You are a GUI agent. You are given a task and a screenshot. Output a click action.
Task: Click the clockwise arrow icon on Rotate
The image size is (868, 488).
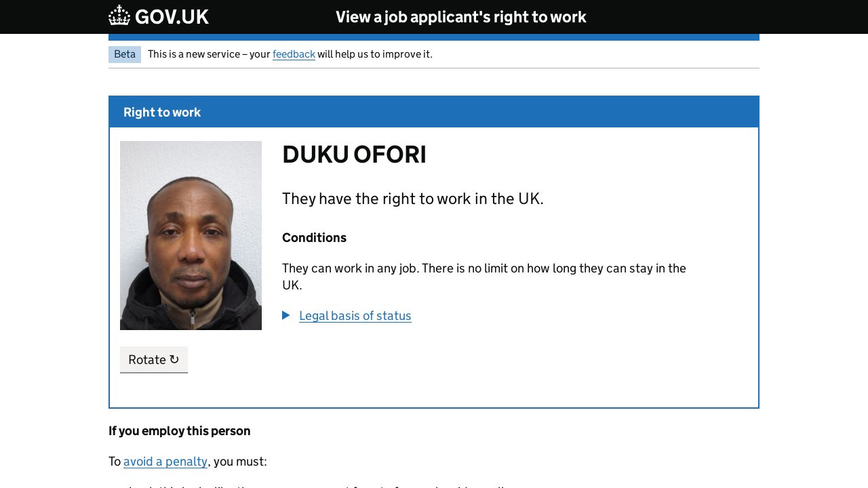tap(174, 359)
